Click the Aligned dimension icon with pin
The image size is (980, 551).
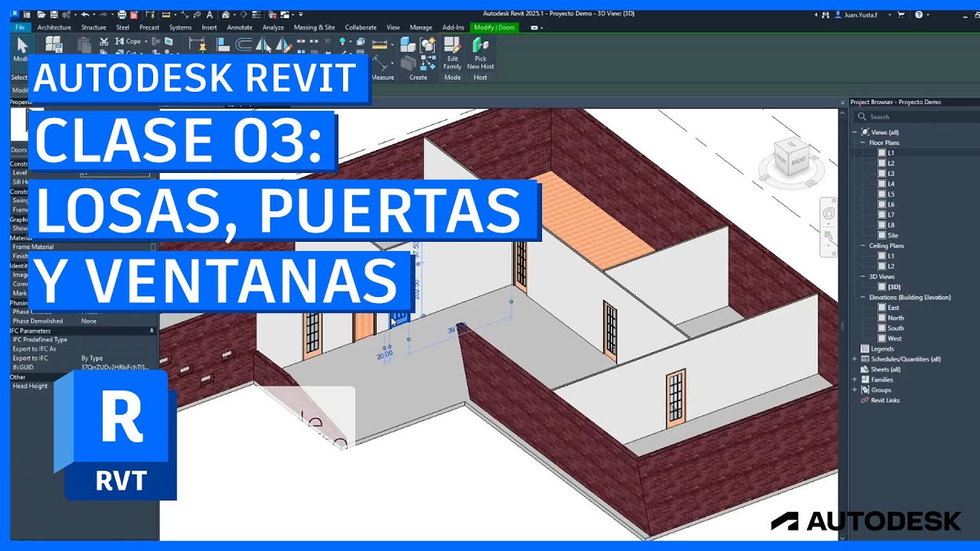pos(197,44)
